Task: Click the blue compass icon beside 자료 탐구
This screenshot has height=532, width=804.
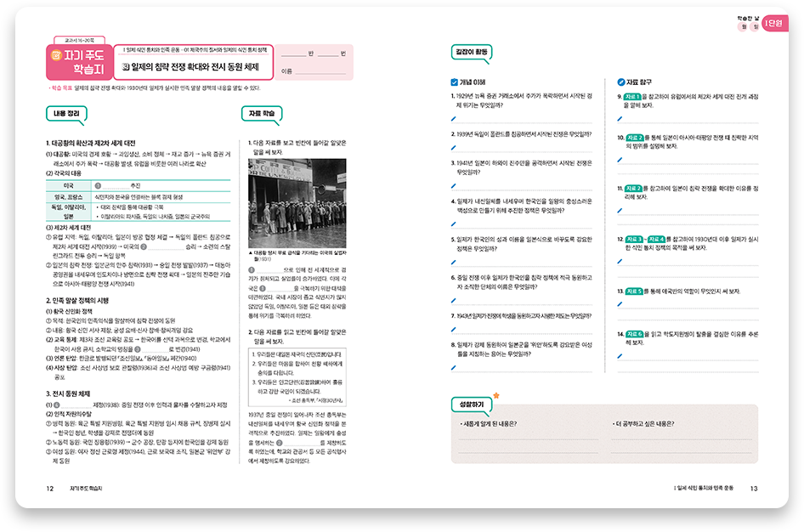Action: (x=621, y=82)
